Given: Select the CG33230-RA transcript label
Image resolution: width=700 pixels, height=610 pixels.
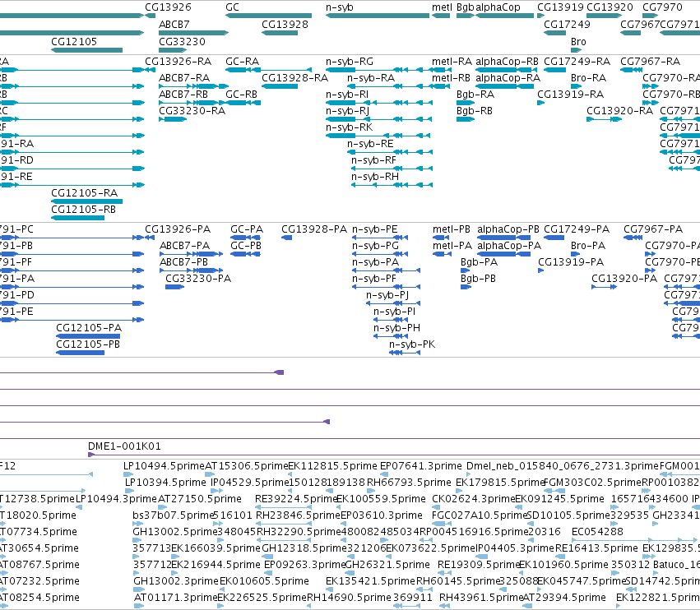Looking at the screenshot, I should coord(192,111).
